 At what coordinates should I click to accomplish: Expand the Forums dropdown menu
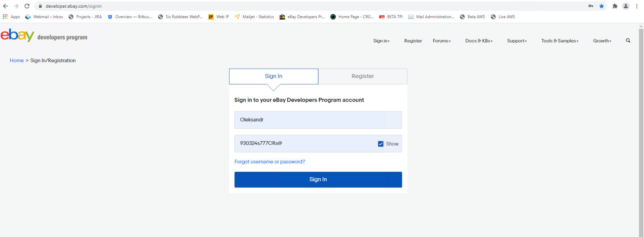tap(442, 41)
